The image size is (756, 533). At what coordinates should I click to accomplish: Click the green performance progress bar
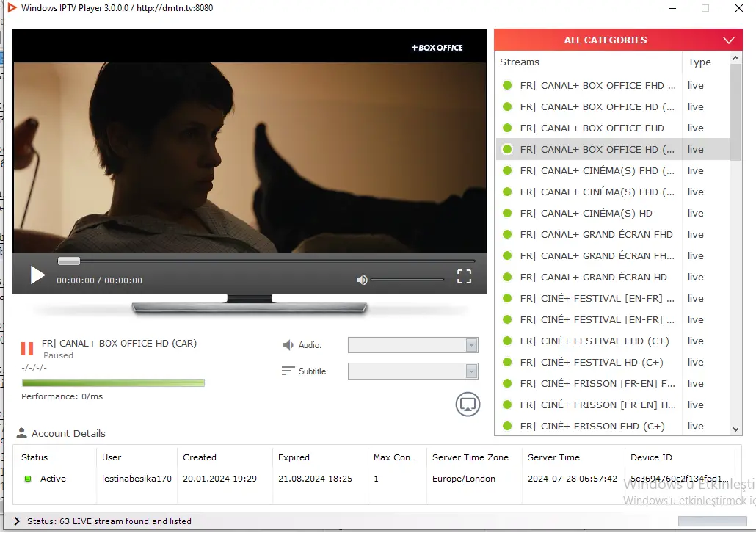point(113,383)
